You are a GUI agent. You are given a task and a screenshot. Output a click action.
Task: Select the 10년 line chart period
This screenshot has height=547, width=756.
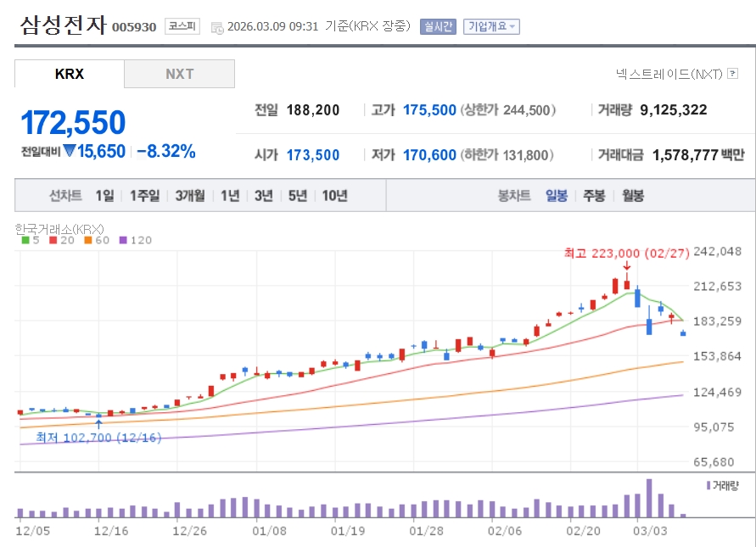point(334,196)
